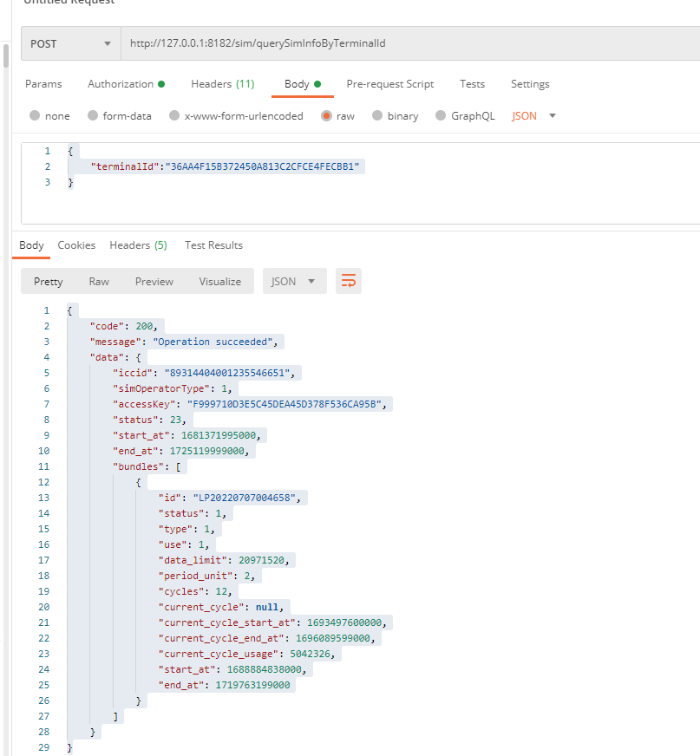Open the Authorization tab
Viewport: 700px width, 756px height.
(x=121, y=84)
